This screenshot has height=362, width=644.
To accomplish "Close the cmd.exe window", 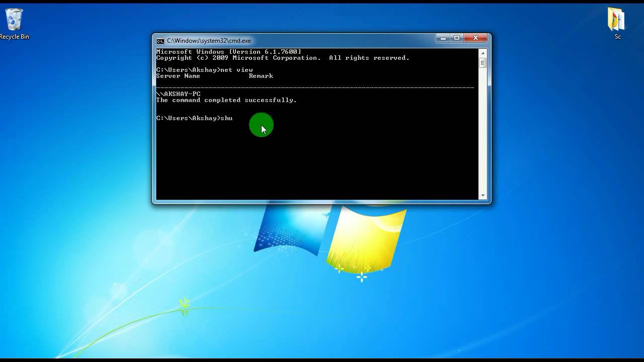I will [475, 38].
